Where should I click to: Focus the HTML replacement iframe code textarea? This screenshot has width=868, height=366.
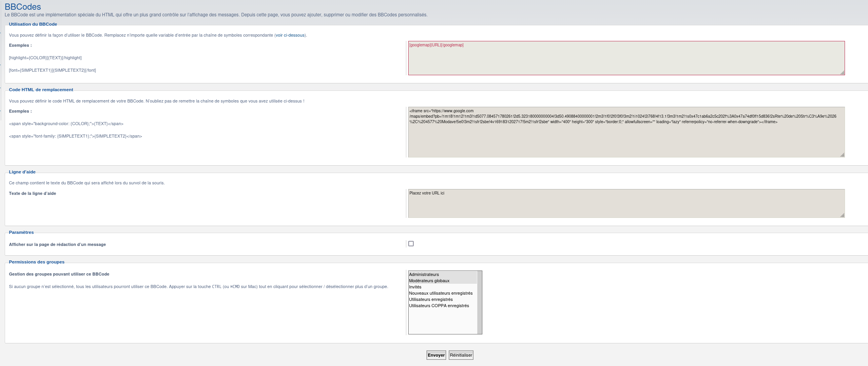[x=626, y=132]
